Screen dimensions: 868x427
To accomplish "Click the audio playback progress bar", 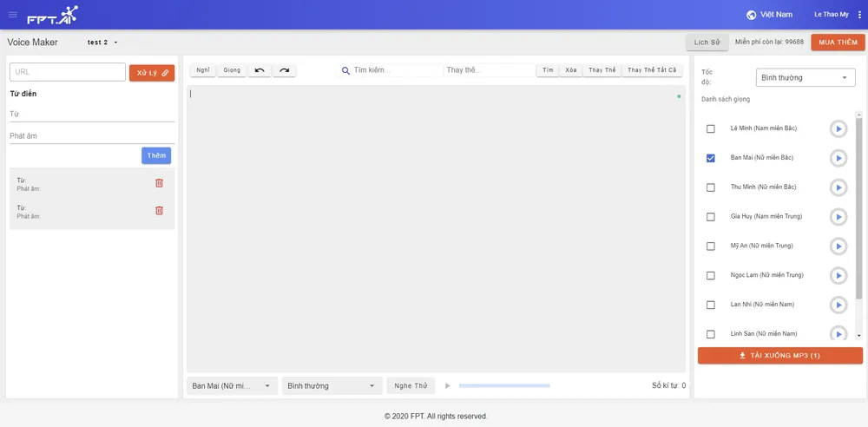I will click(x=503, y=386).
